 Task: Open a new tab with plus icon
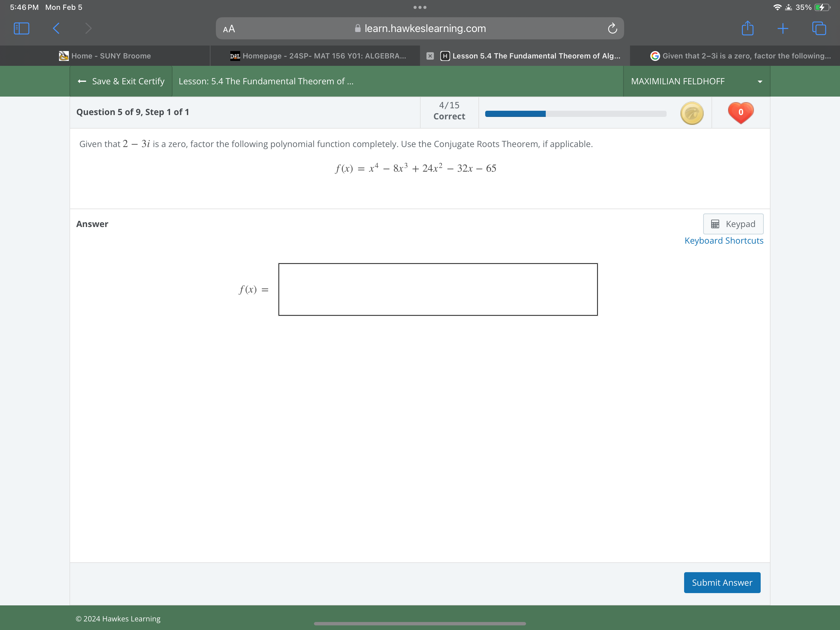[x=783, y=29]
